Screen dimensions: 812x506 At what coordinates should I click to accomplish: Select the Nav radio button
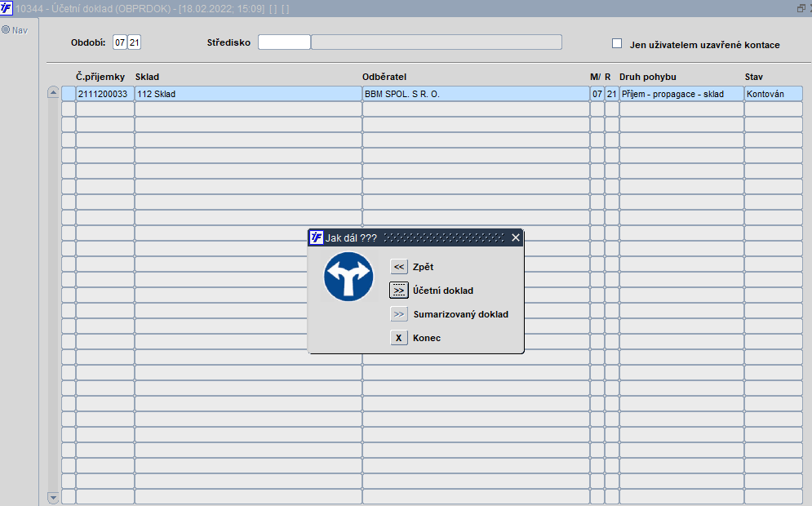click(x=6, y=30)
